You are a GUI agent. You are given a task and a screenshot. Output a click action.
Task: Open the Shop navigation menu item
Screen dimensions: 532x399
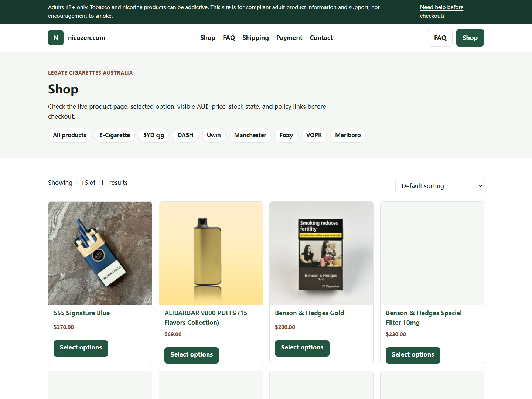(x=208, y=38)
